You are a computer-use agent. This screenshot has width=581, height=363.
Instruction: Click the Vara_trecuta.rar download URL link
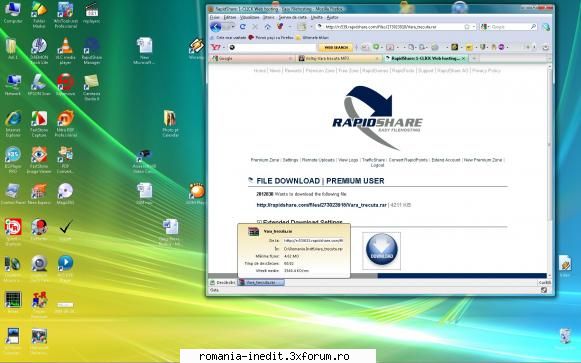point(321,205)
